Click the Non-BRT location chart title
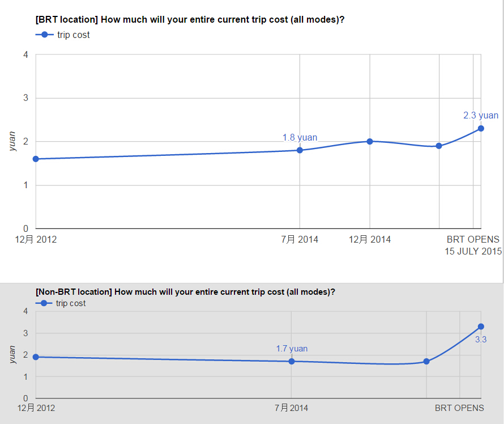This screenshot has width=504, height=424. coord(185,292)
